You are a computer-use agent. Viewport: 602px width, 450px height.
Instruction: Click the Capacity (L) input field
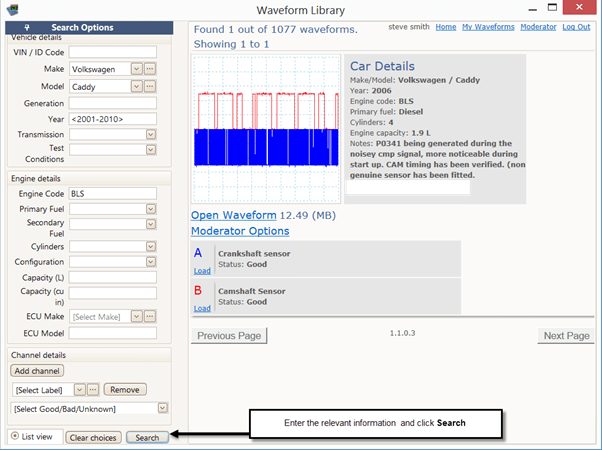click(x=113, y=277)
